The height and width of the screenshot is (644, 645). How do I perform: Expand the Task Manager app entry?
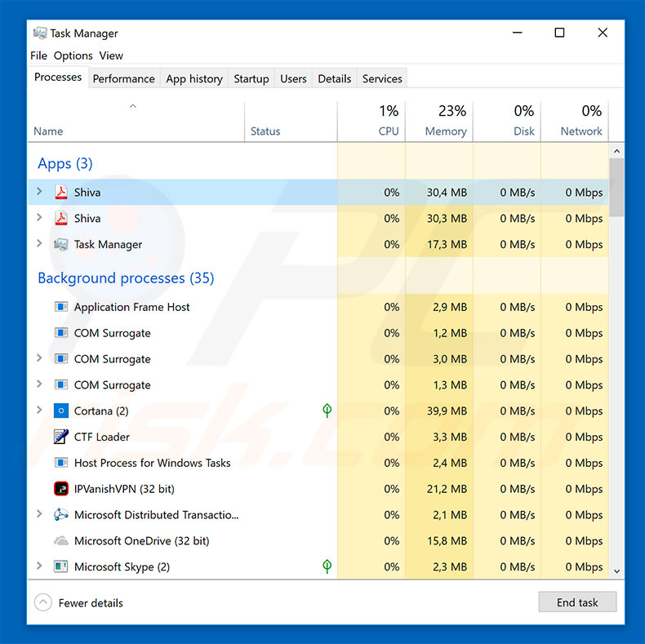[x=39, y=243]
